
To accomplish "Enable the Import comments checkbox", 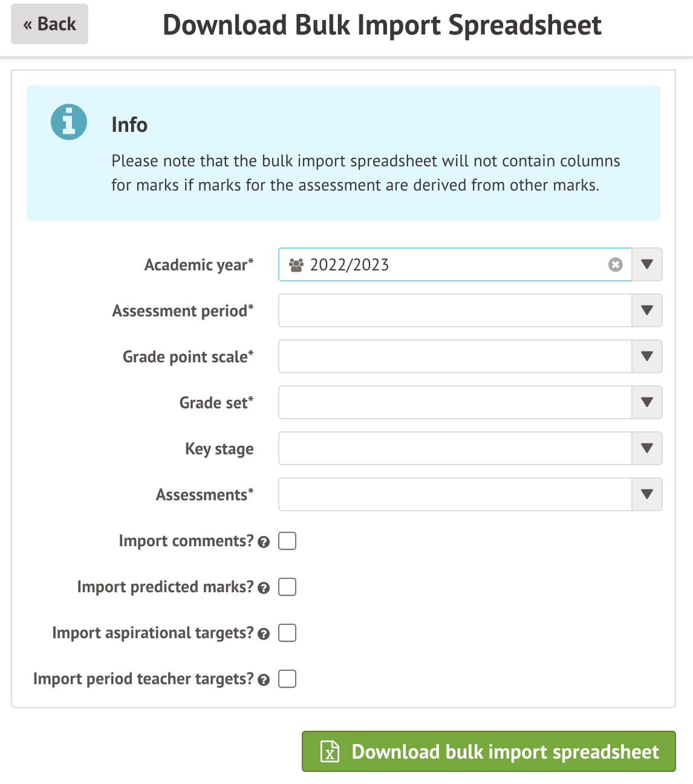I will click(x=287, y=541).
